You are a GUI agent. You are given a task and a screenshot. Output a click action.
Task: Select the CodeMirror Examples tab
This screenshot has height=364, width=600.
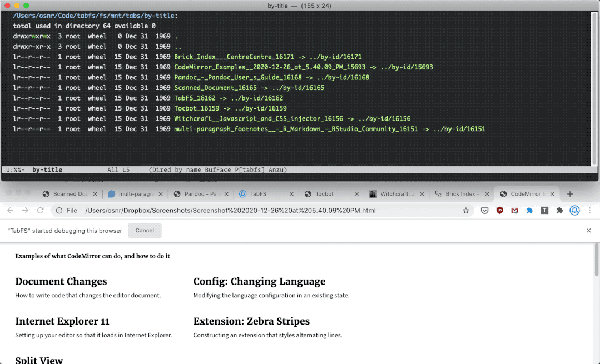527,194
